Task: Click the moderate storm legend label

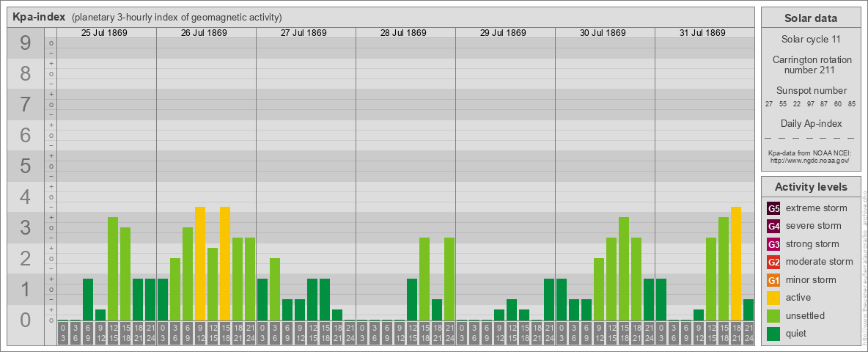Action: tap(820, 262)
